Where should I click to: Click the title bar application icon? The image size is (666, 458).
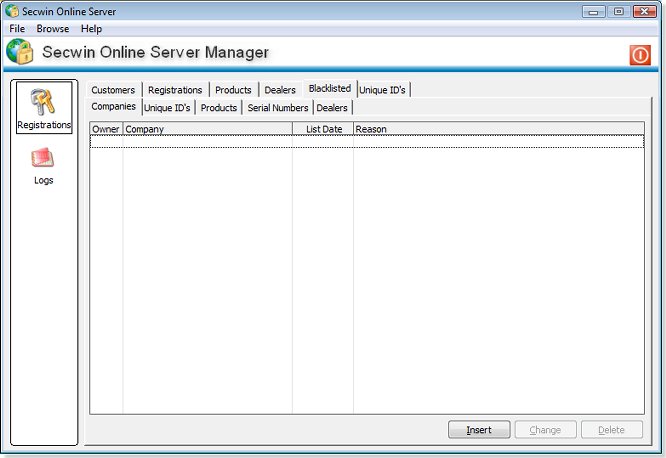pyautogui.click(x=11, y=12)
